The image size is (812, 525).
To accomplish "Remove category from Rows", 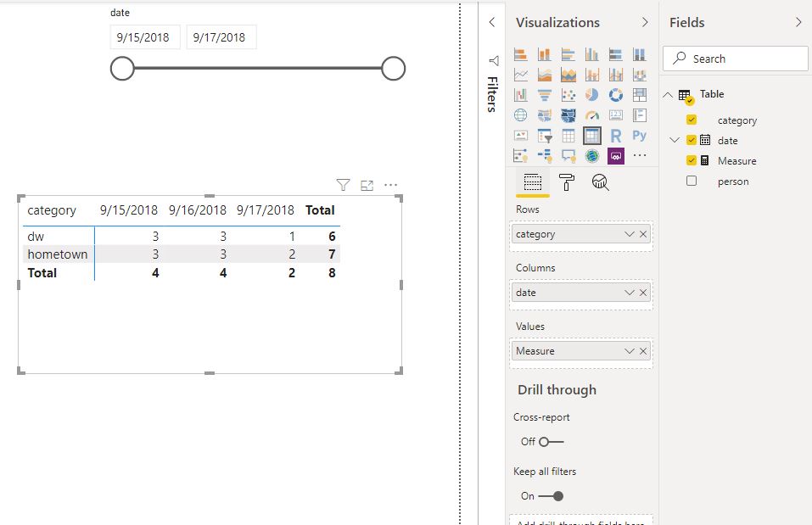I will tap(643, 234).
